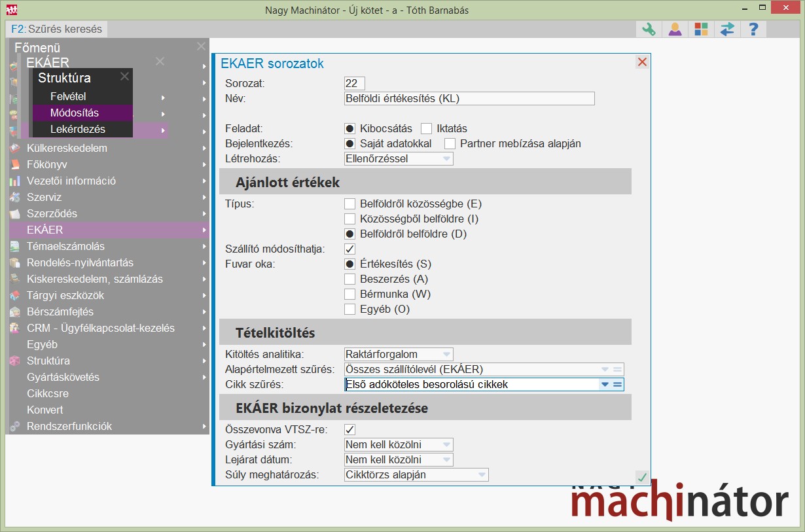Click the Név text field
The width and height of the screenshot is (805, 532).
click(469, 98)
